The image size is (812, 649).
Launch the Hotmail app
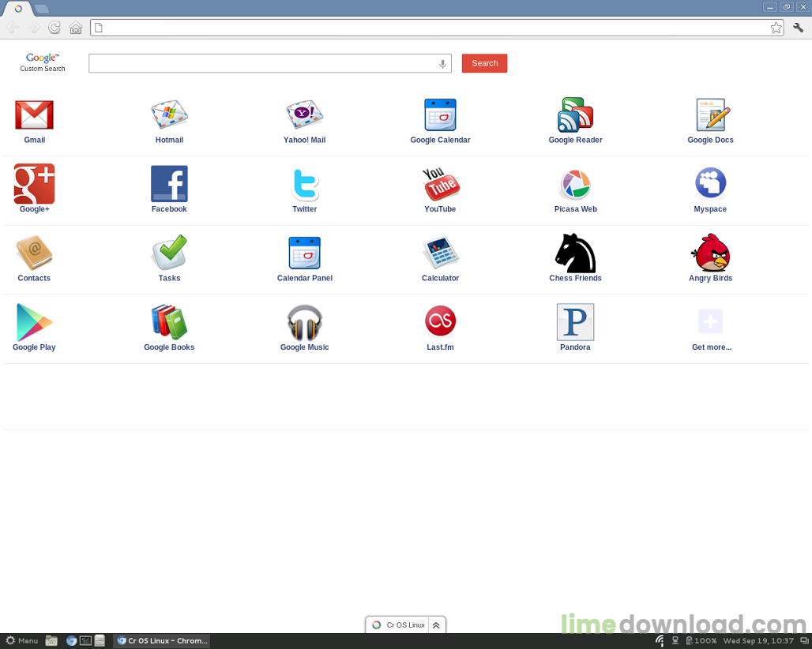(x=169, y=114)
